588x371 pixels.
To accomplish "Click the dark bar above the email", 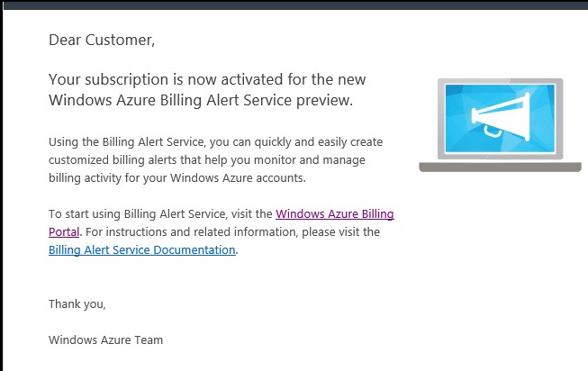I will point(294,5).
